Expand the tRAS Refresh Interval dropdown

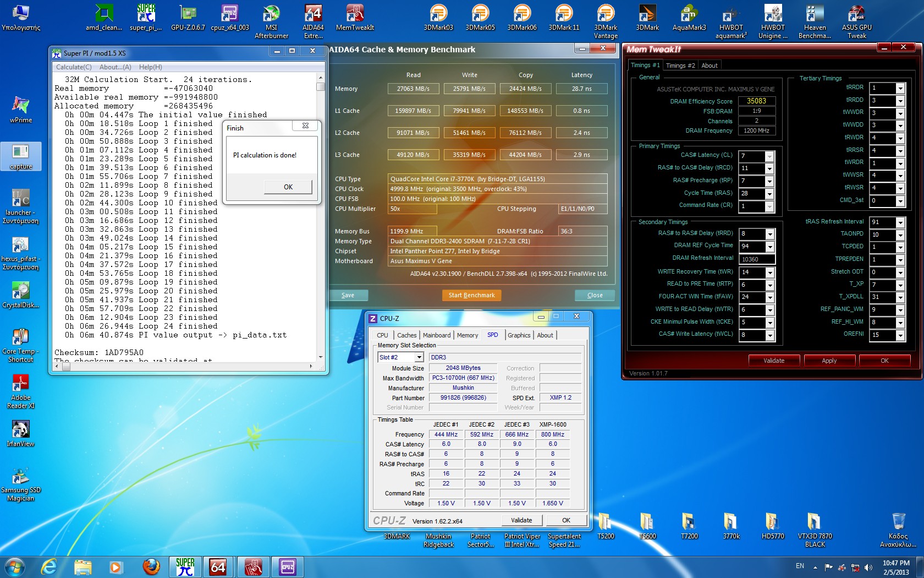(900, 222)
